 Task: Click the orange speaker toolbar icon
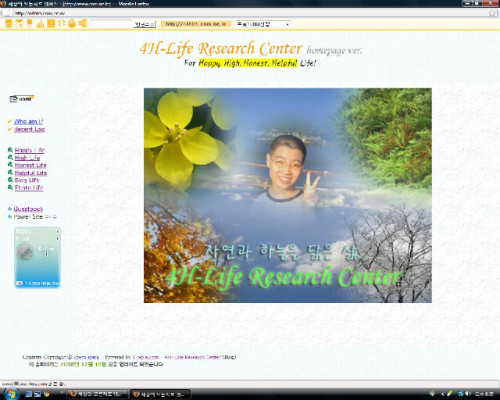83,23
